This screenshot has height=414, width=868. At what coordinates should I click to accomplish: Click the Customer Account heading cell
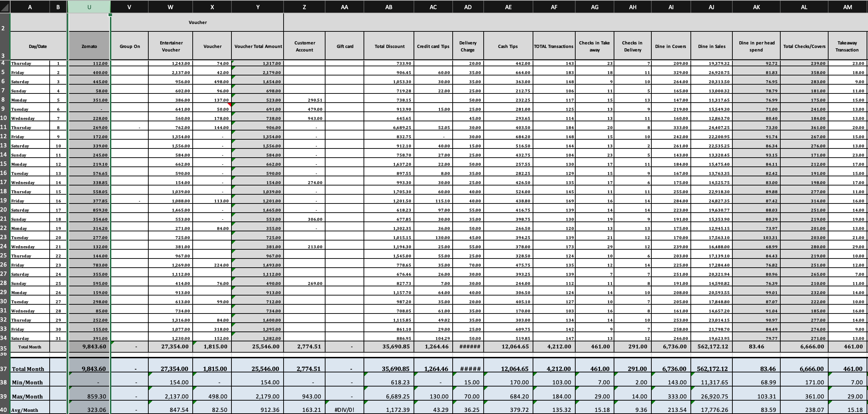point(304,46)
